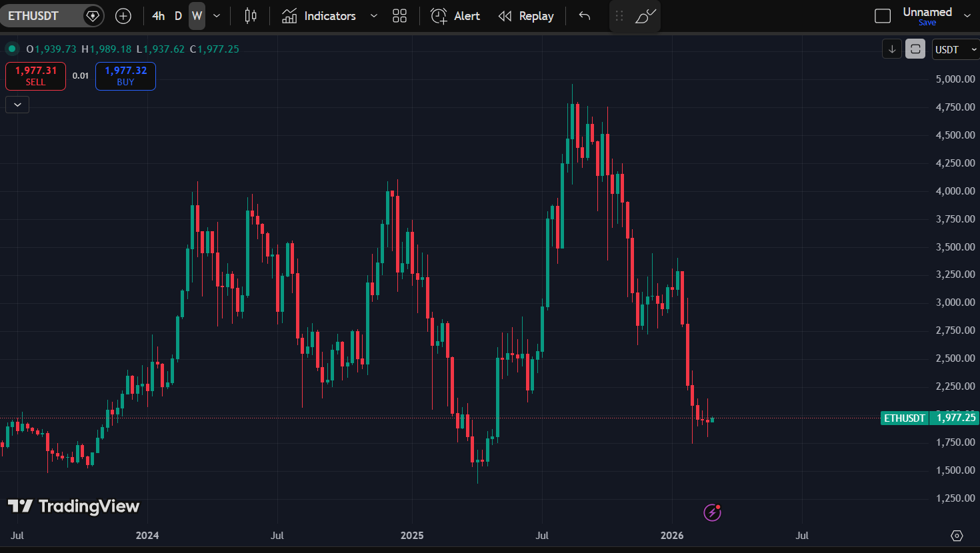Switch to the 4h interval

pos(159,16)
